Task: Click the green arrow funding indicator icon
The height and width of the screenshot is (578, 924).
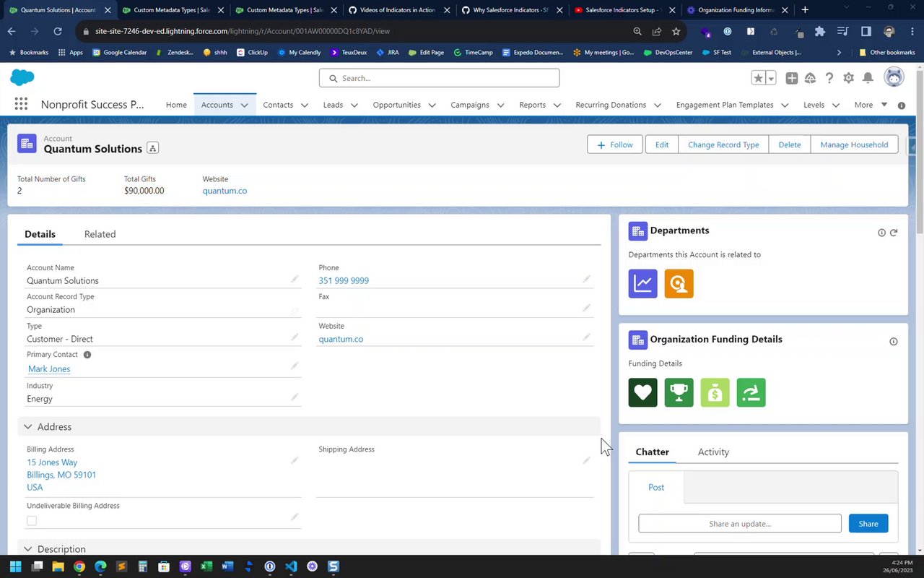Action: click(751, 392)
